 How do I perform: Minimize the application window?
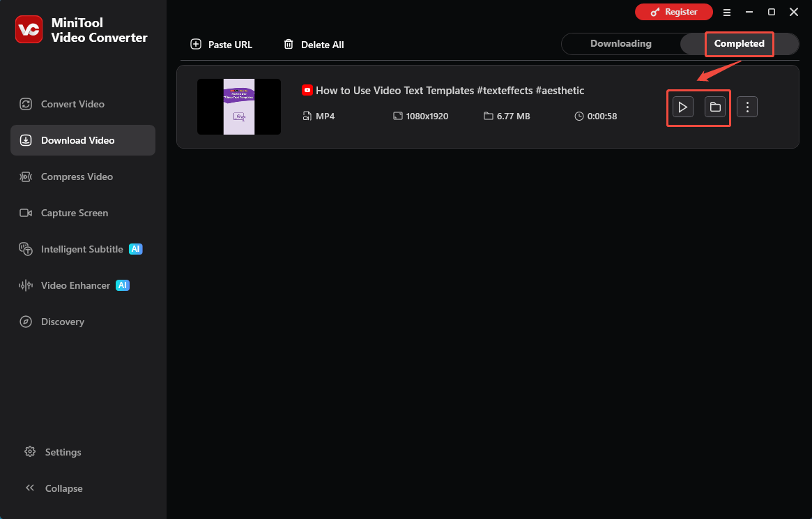click(749, 12)
